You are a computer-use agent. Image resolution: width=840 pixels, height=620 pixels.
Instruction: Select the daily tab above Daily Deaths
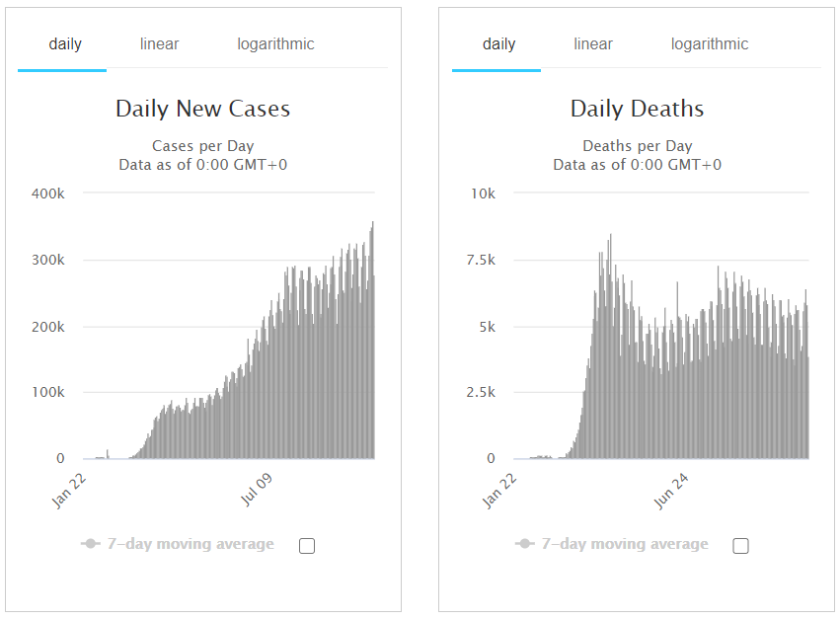pos(499,44)
